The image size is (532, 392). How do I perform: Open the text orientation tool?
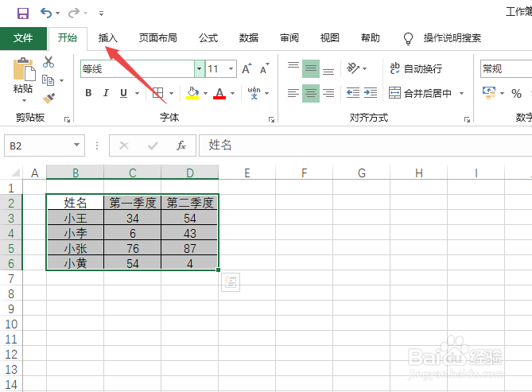click(x=353, y=68)
